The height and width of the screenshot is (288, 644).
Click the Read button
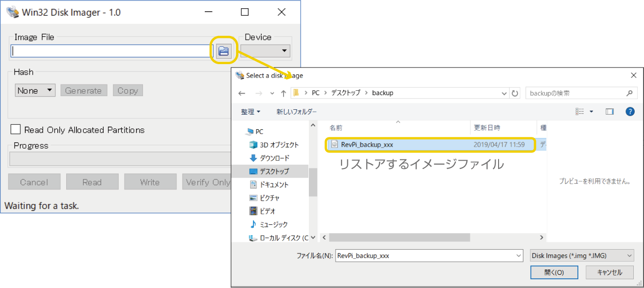point(92,182)
